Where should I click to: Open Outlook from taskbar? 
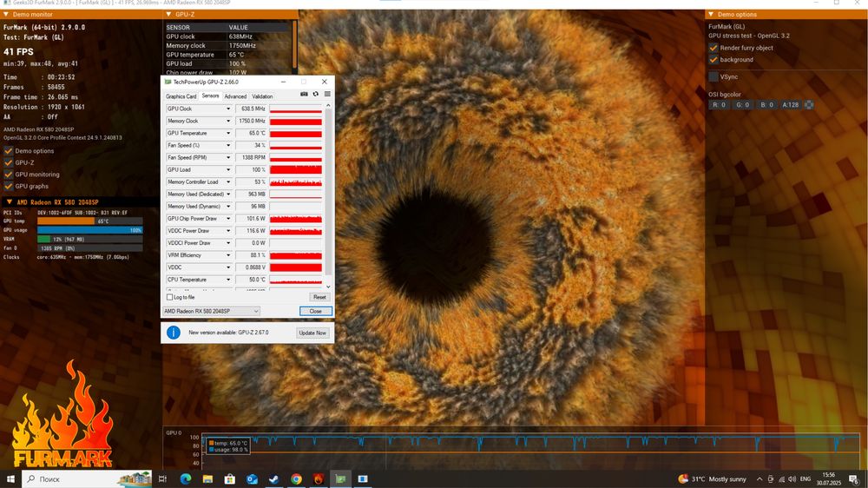pyautogui.click(x=252, y=479)
